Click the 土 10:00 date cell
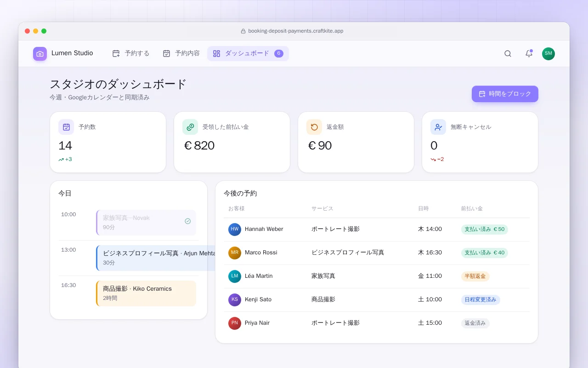 click(x=430, y=299)
